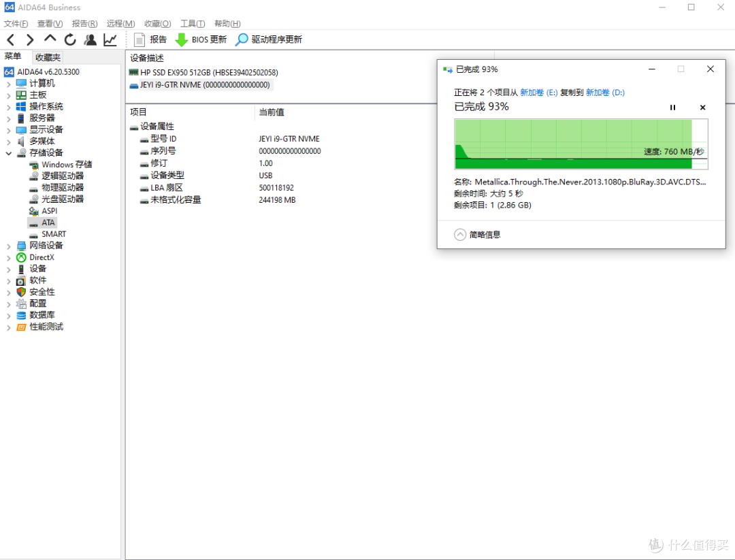Open the 远程(M) menu
Image resolution: width=735 pixels, height=560 pixels.
tap(121, 23)
